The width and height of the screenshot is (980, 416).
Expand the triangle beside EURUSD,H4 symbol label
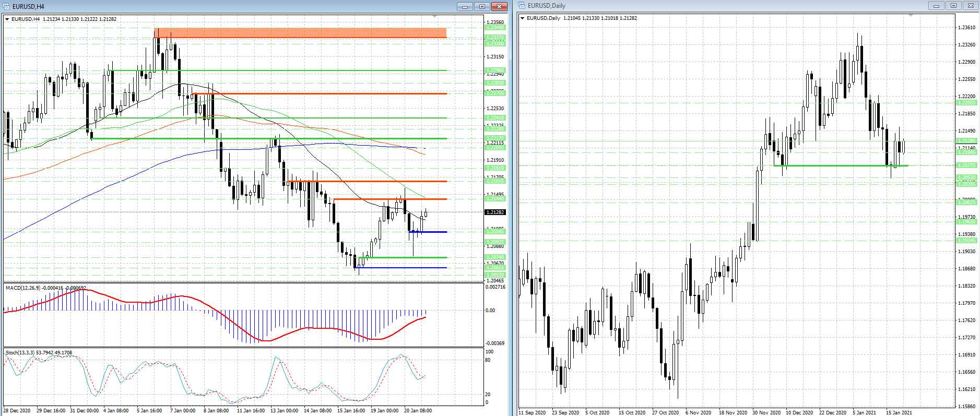click(7, 19)
